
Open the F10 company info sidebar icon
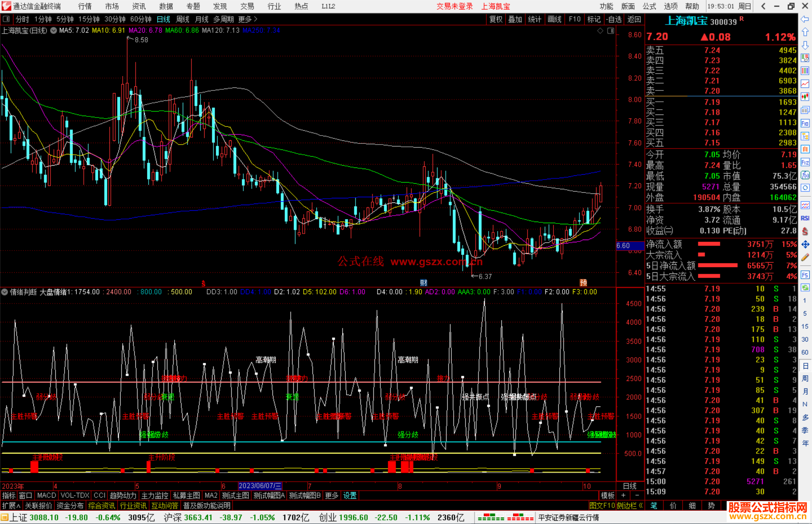(805, 123)
